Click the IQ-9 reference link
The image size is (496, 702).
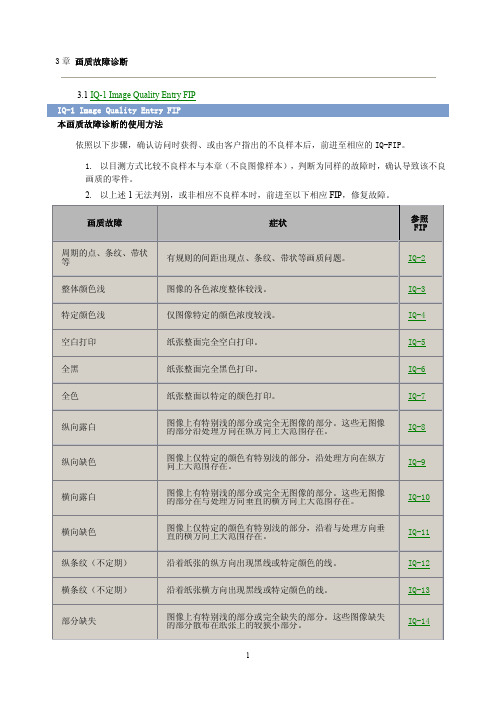tap(416, 462)
